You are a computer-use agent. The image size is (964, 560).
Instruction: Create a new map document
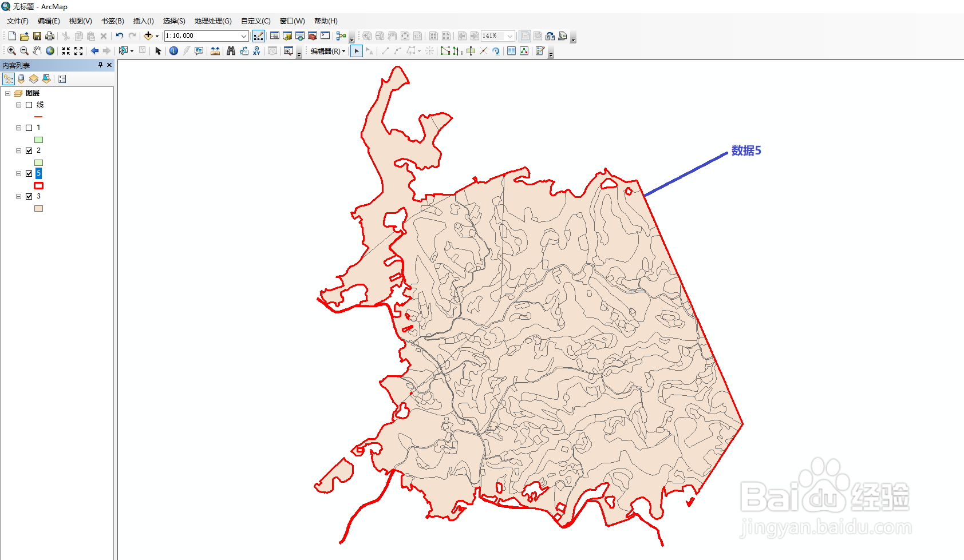click(12, 36)
